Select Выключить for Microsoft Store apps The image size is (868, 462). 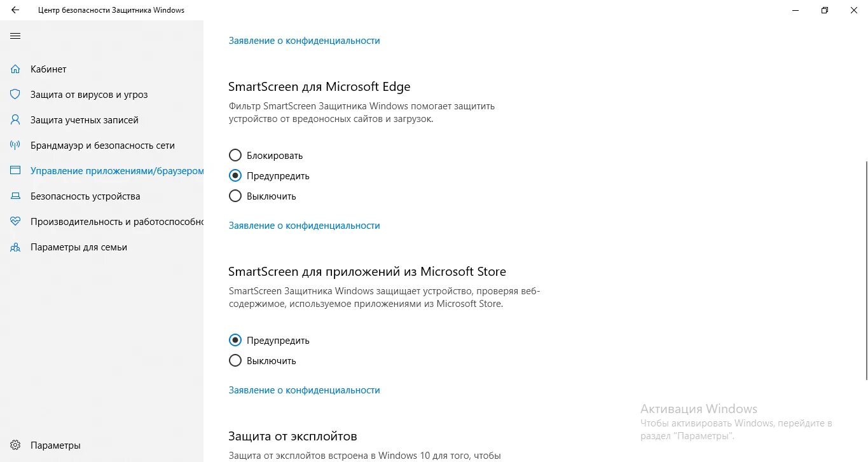coord(235,361)
